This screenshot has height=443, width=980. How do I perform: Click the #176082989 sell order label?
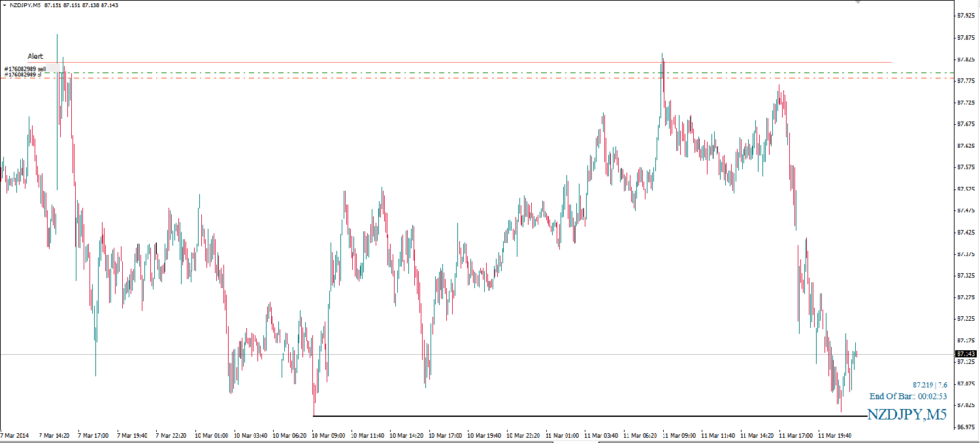point(25,69)
